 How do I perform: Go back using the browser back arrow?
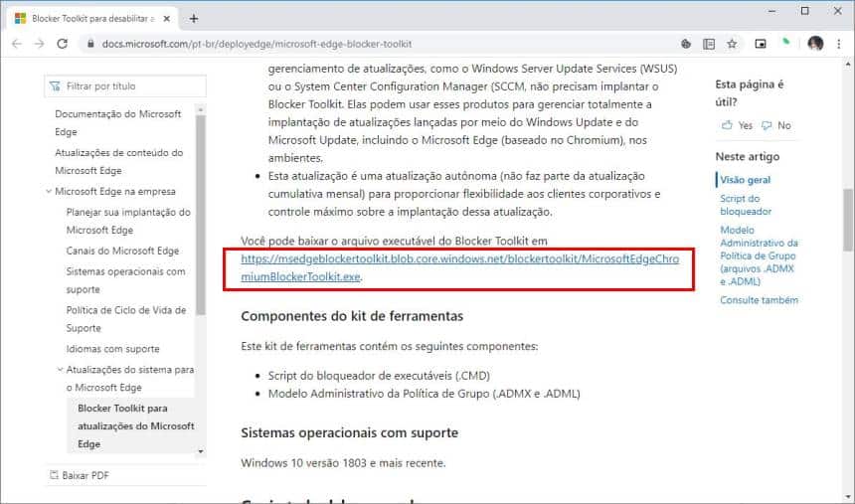point(17,44)
